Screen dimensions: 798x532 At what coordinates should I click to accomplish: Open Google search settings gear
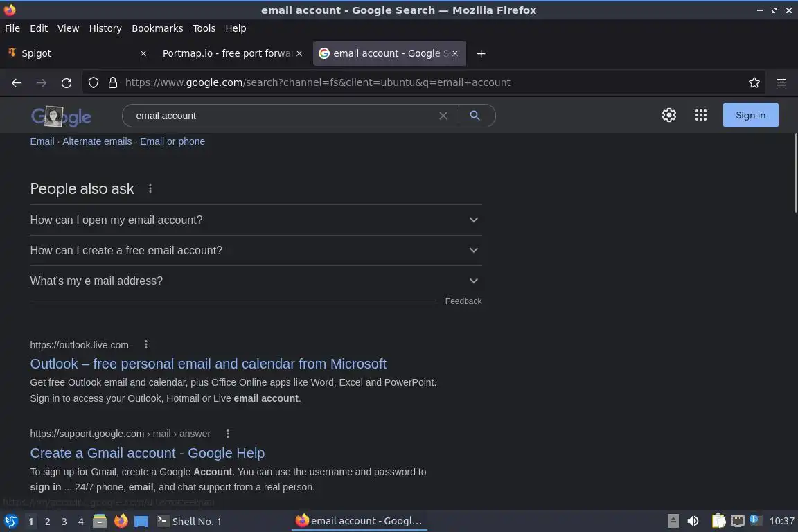(x=668, y=115)
